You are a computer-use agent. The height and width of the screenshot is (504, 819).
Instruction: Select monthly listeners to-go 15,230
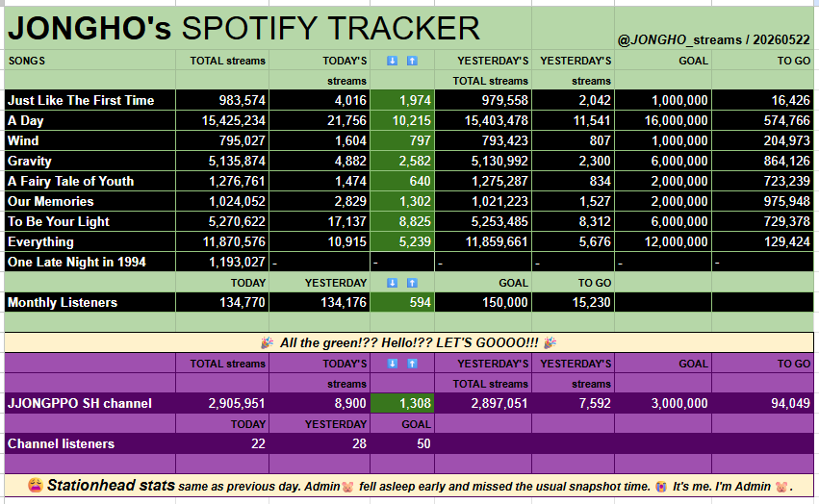[573, 302]
